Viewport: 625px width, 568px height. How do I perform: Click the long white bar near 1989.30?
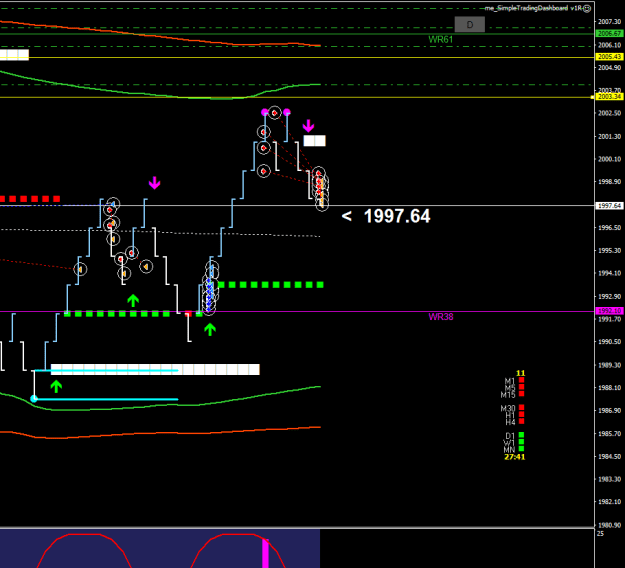pos(155,369)
